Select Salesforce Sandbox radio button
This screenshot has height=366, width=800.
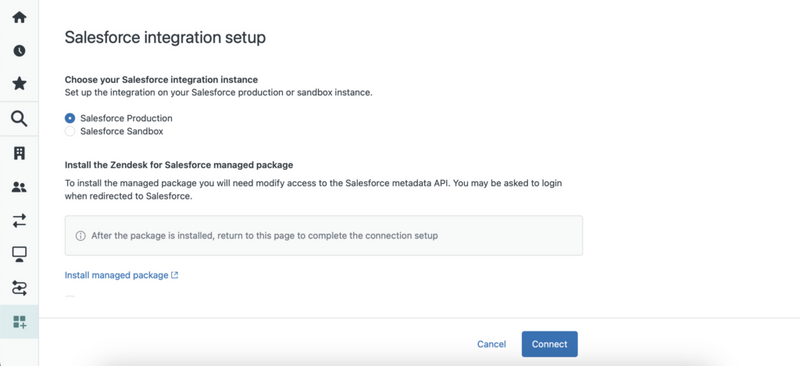[x=70, y=132]
